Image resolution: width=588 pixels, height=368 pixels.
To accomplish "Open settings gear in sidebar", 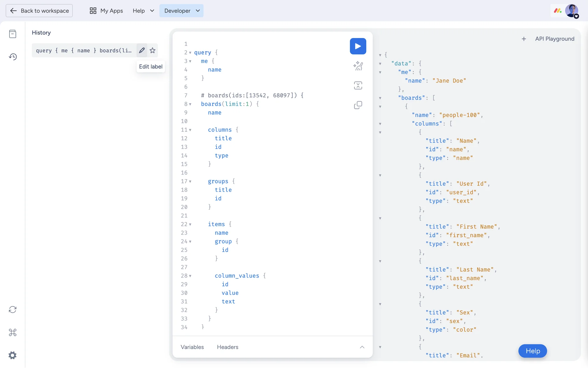I will [13, 355].
